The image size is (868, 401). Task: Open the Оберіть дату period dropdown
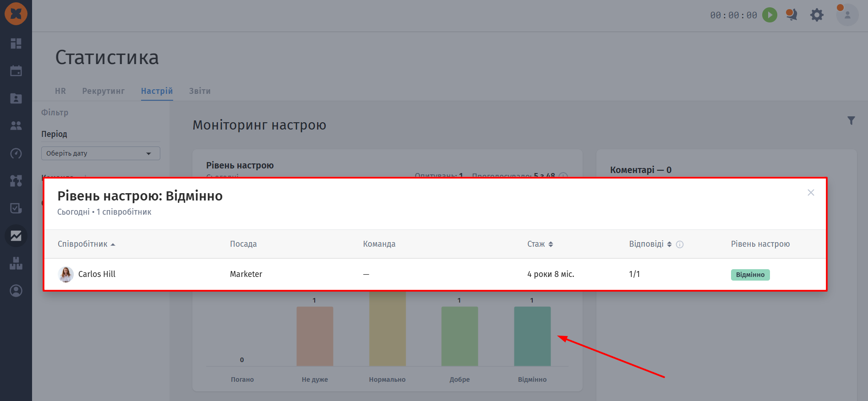point(101,153)
